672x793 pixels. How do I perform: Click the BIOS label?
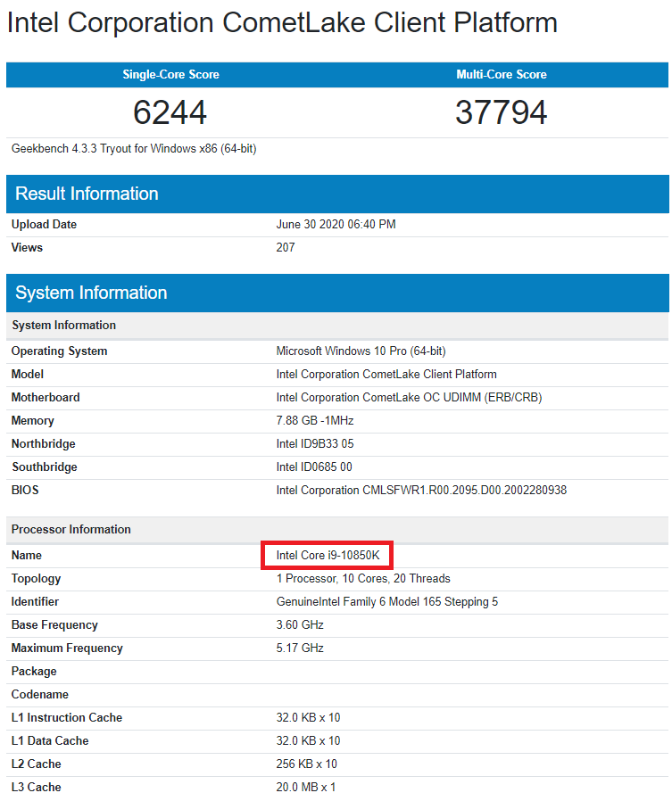pyautogui.click(x=25, y=490)
